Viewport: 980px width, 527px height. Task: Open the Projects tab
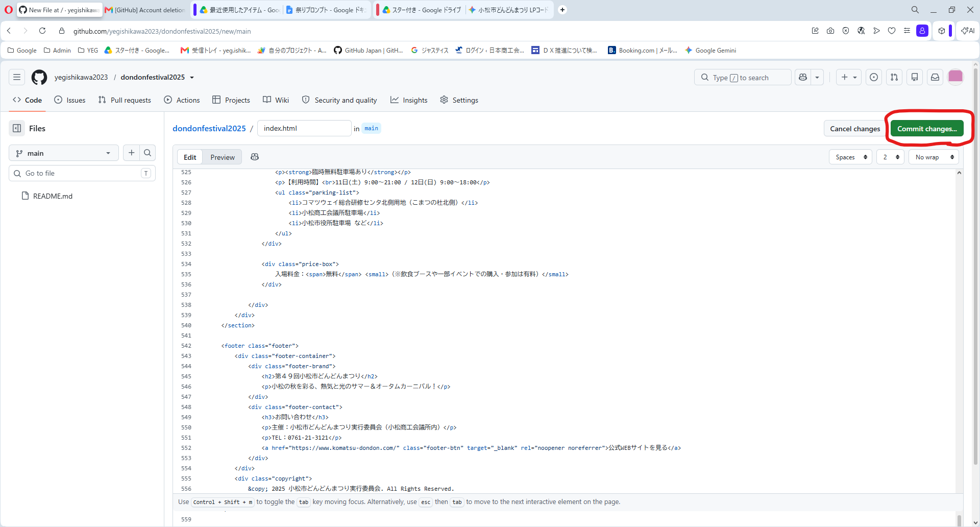231,100
